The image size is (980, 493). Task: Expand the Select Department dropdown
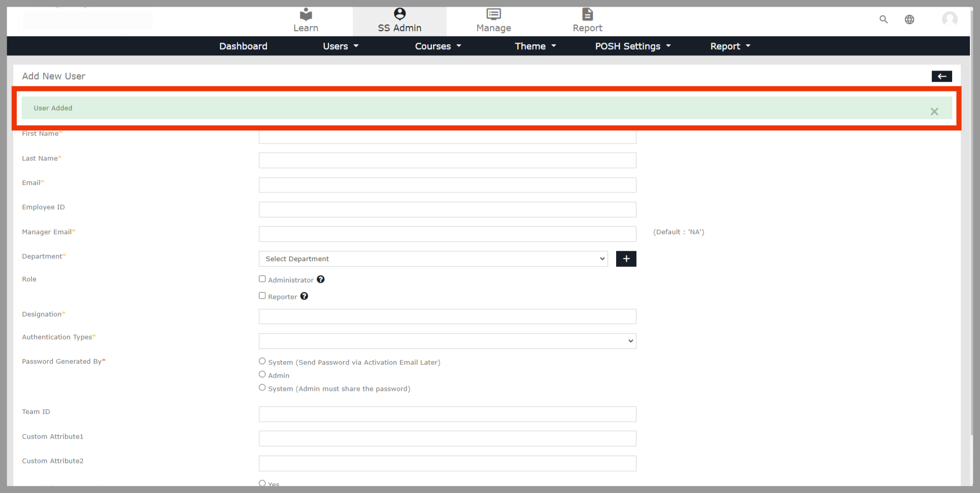coord(433,259)
